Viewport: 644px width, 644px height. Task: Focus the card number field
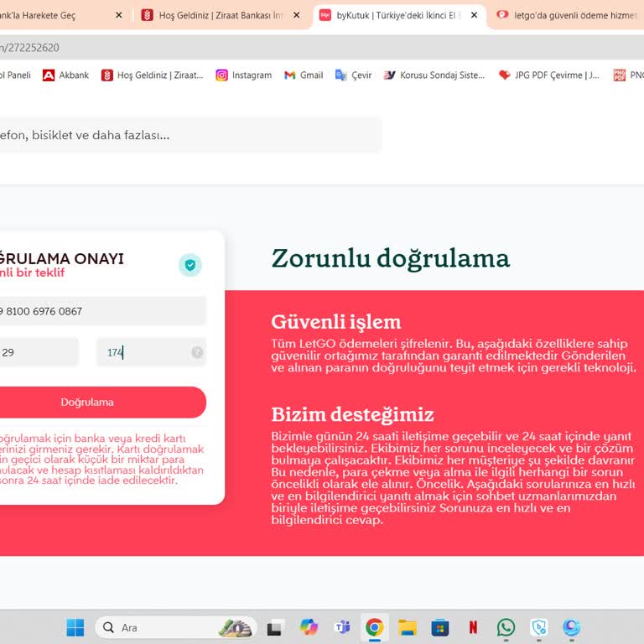pyautogui.click(x=102, y=311)
